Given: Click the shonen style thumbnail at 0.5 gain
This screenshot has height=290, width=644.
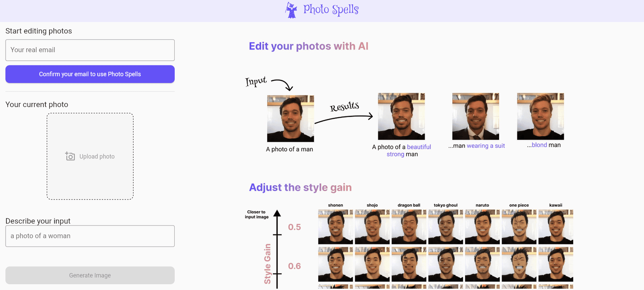Looking at the screenshot, I should pyautogui.click(x=335, y=227).
